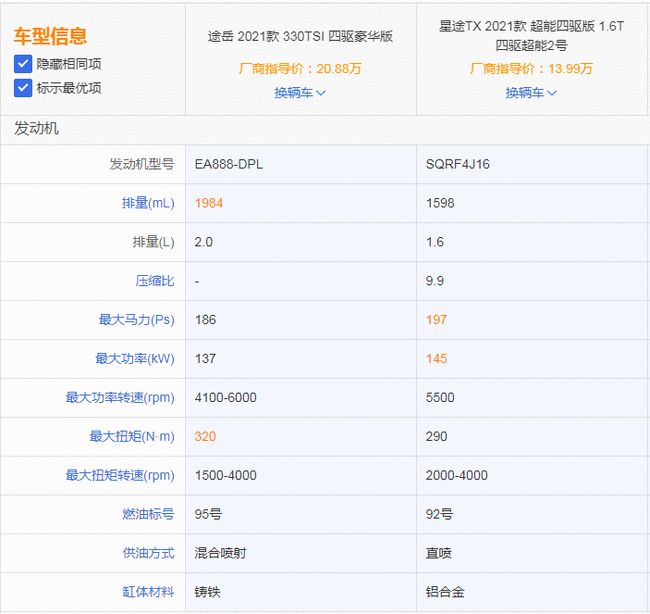Viewport: 650px width, 614px height.
Task: Click the 最大扭矩(N·m) parameter link
Action: click(x=132, y=437)
